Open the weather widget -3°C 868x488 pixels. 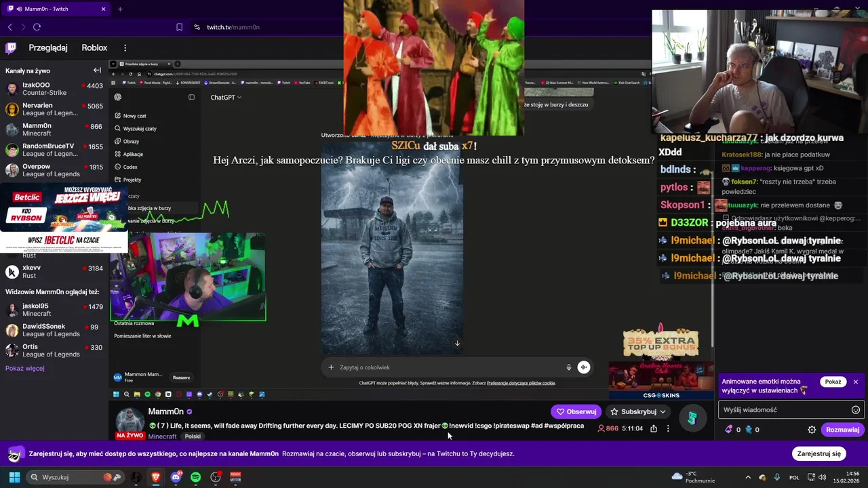click(x=692, y=477)
